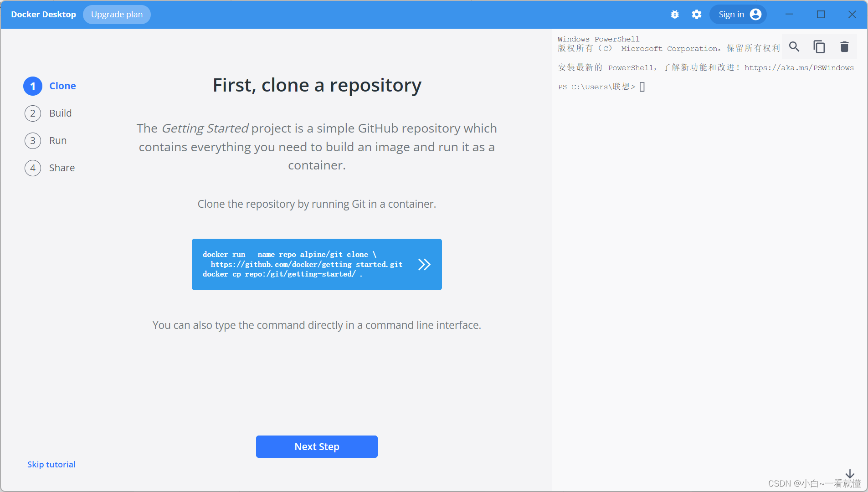Select step 1 number circle
Viewport: 868px width, 492px height.
tap(33, 86)
